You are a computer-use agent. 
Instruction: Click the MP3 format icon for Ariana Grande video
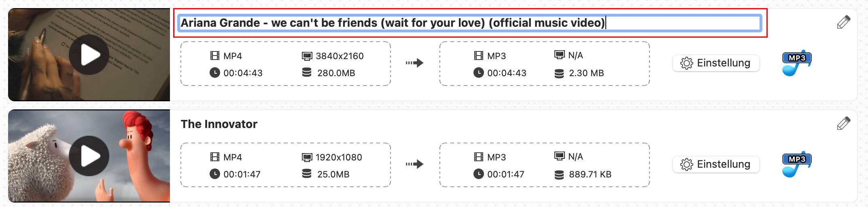click(x=796, y=64)
